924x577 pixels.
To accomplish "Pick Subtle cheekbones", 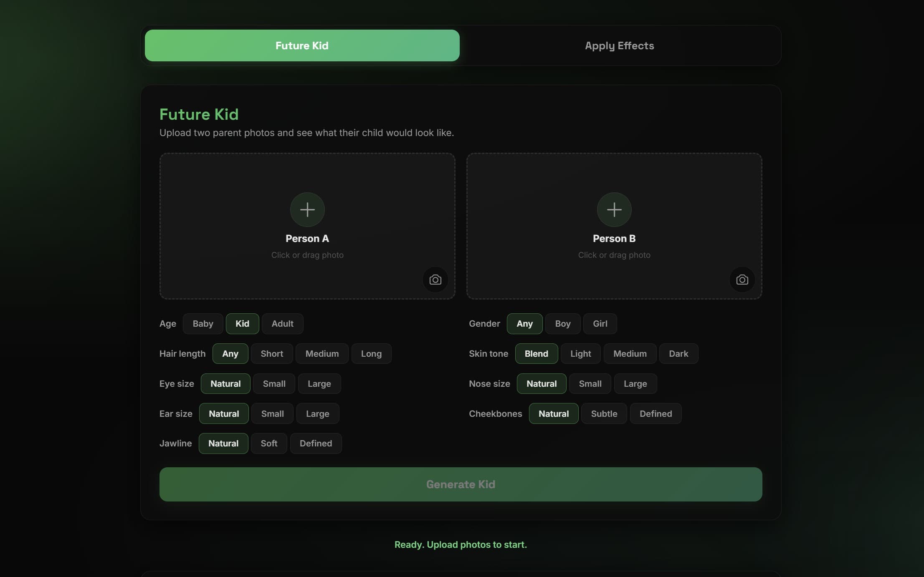I will click(604, 414).
